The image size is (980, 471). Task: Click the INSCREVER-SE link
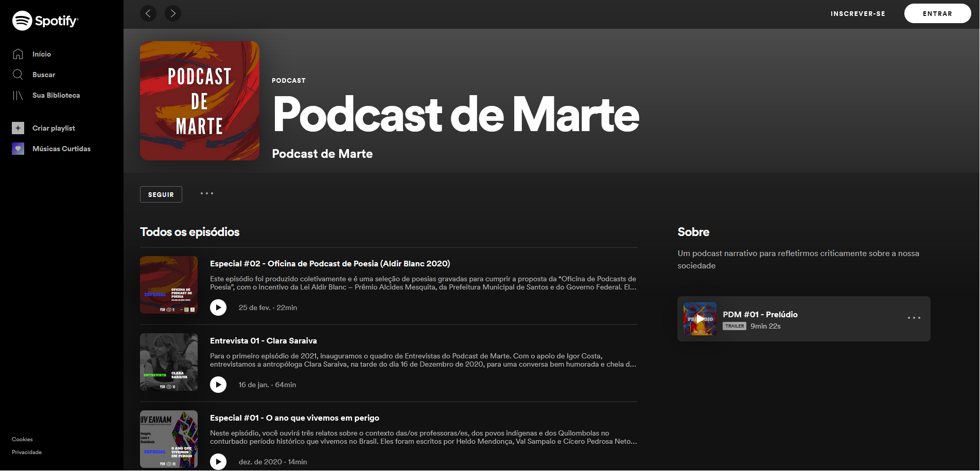(858, 14)
